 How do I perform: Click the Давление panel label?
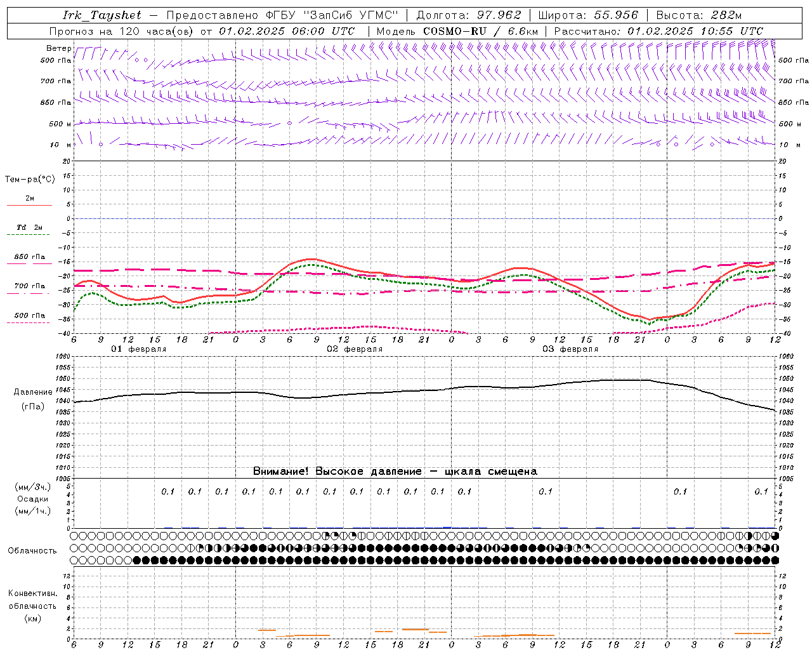tap(33, 392)
